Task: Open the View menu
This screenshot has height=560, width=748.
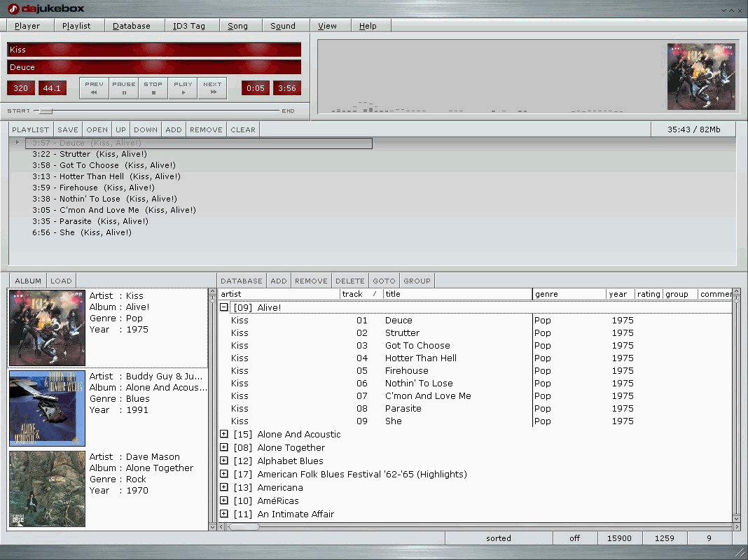Action: pyautogui.click(x=327, y=26)
